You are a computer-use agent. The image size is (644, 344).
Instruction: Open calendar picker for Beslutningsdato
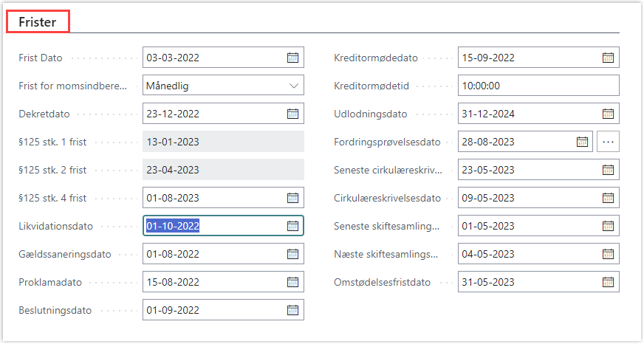tap(292, 310)
